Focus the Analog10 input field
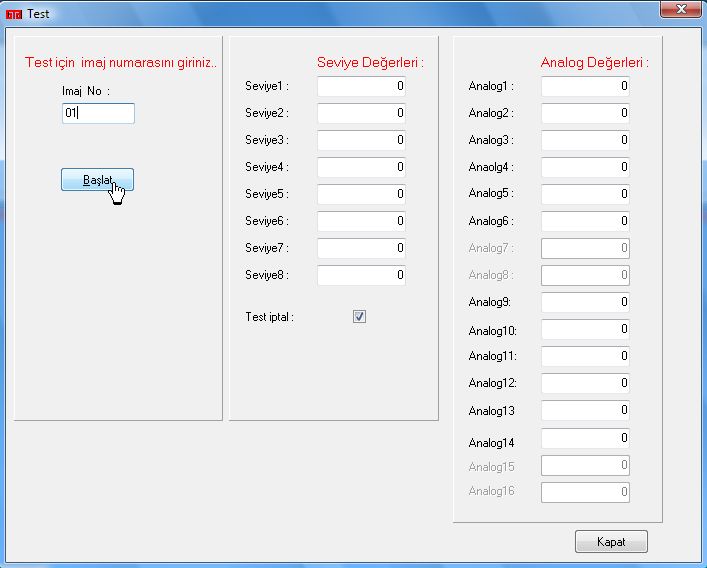The height and width of the screenshot is (568, 707). click(x=585, y=329)
